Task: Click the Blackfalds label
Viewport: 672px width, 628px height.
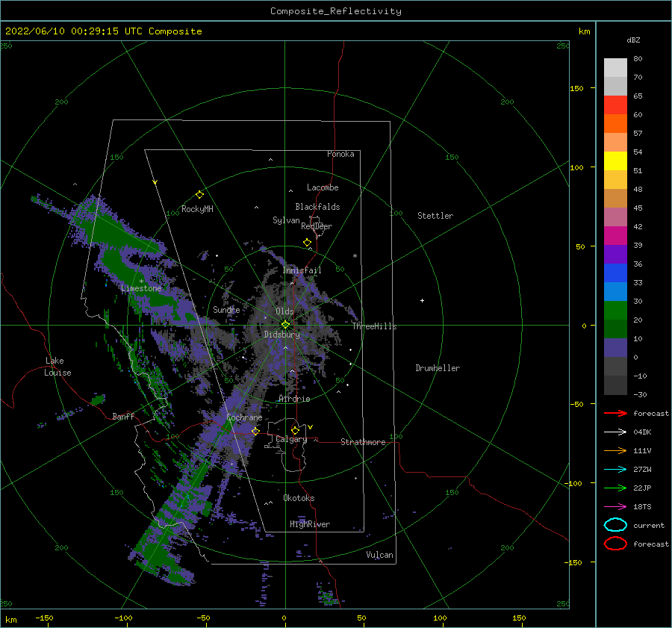Action: pos(317,207)
